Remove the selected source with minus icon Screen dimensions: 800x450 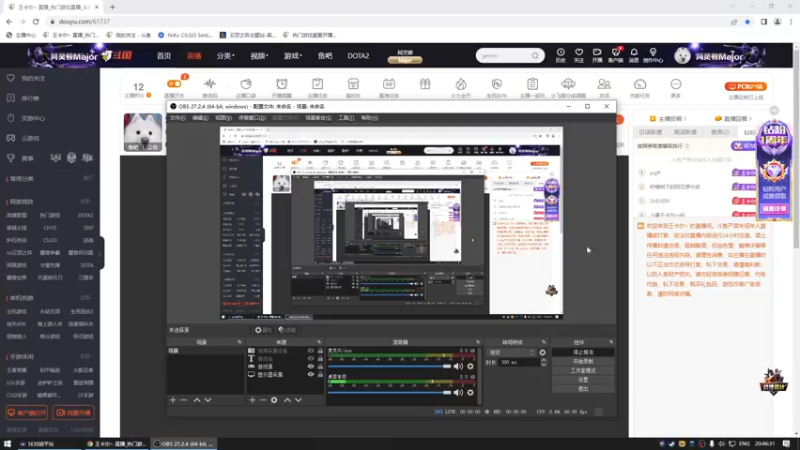(x=263, y=401)
